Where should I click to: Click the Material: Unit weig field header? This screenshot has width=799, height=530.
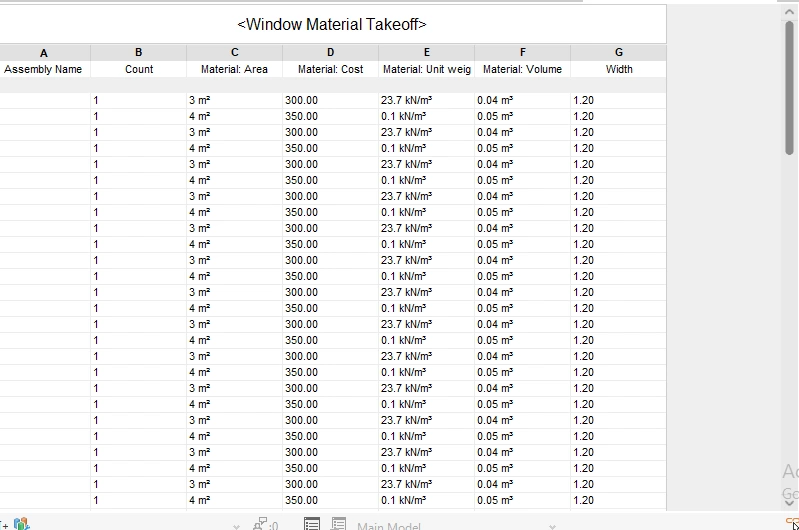point(427,69)
